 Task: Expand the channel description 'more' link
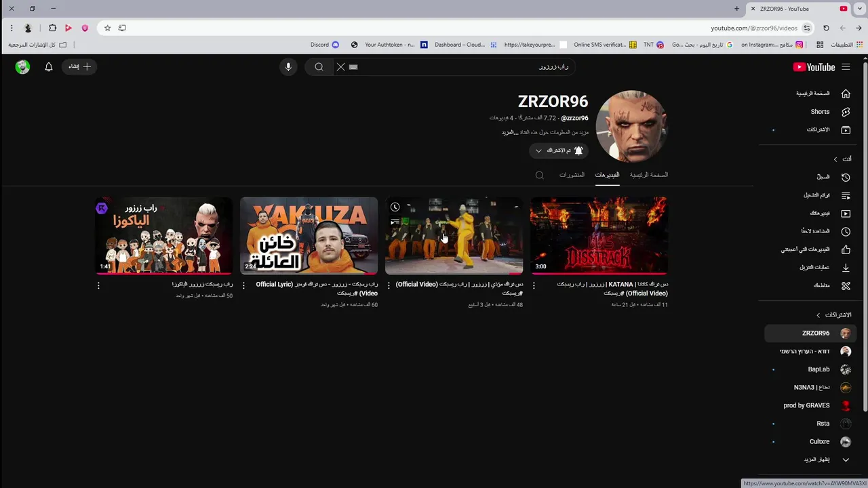[x=509, y=132]
